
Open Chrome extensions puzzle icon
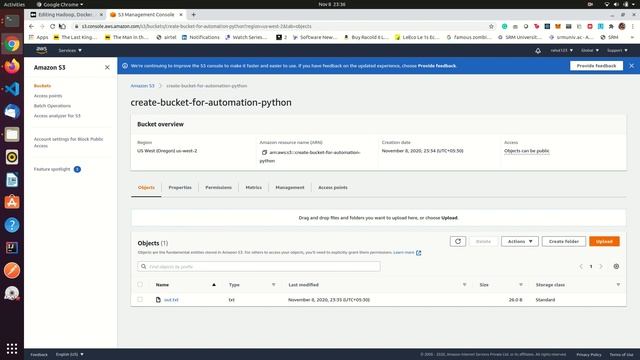611,26
